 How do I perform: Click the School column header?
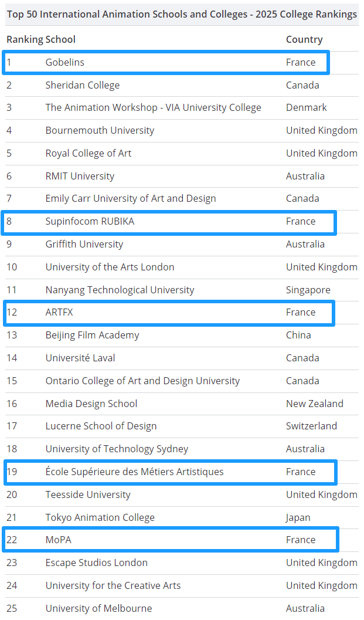point(60,39)
